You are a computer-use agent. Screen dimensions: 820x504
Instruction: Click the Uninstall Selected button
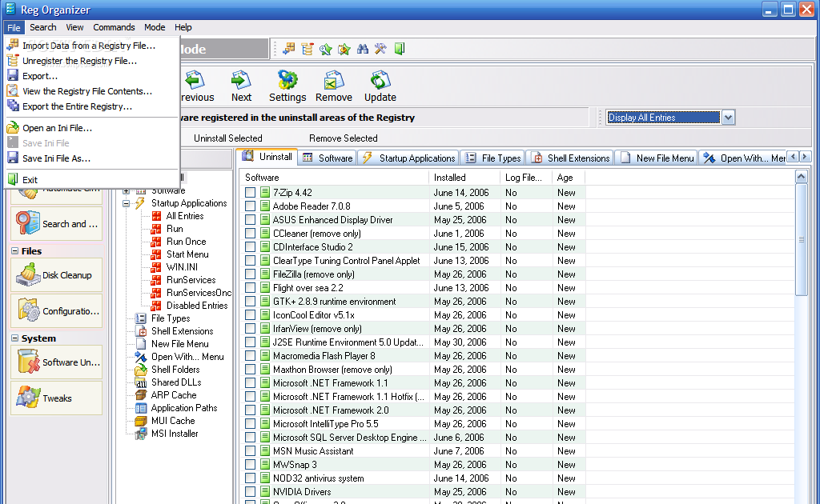(228, 138)
